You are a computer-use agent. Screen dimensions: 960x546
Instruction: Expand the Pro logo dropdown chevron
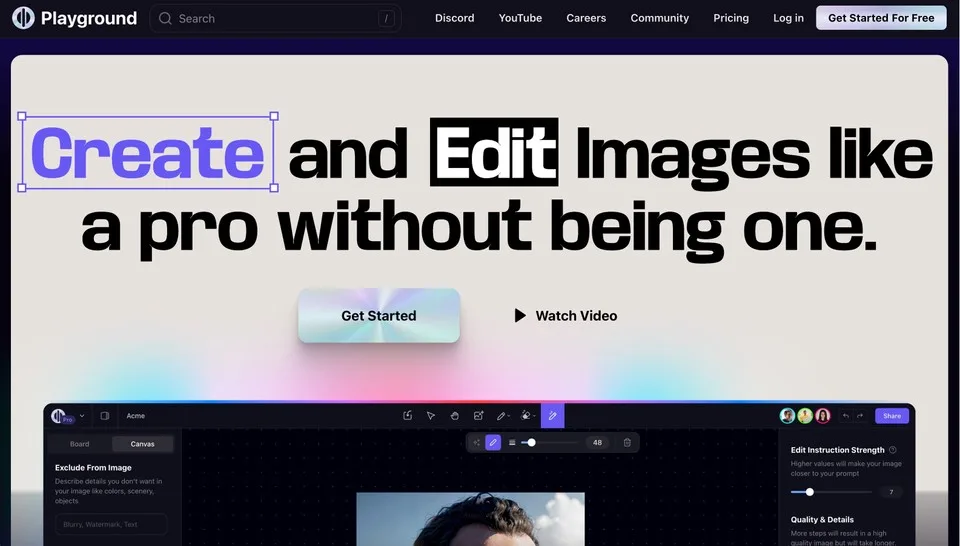82,416
